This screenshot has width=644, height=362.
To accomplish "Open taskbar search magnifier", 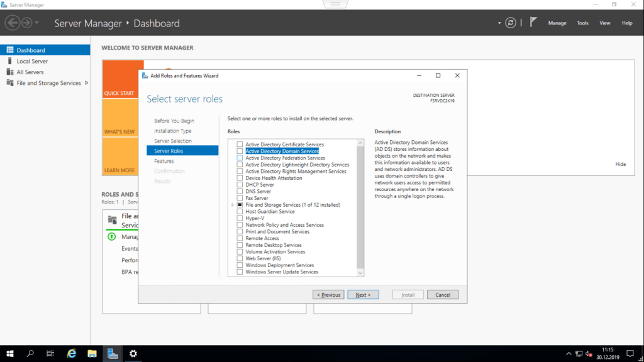I will point(30,354).
